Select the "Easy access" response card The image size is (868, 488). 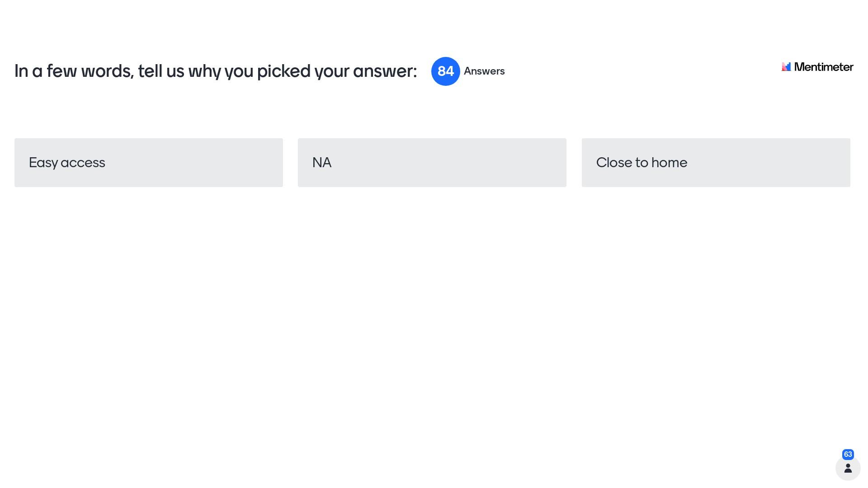click(148, 163)
